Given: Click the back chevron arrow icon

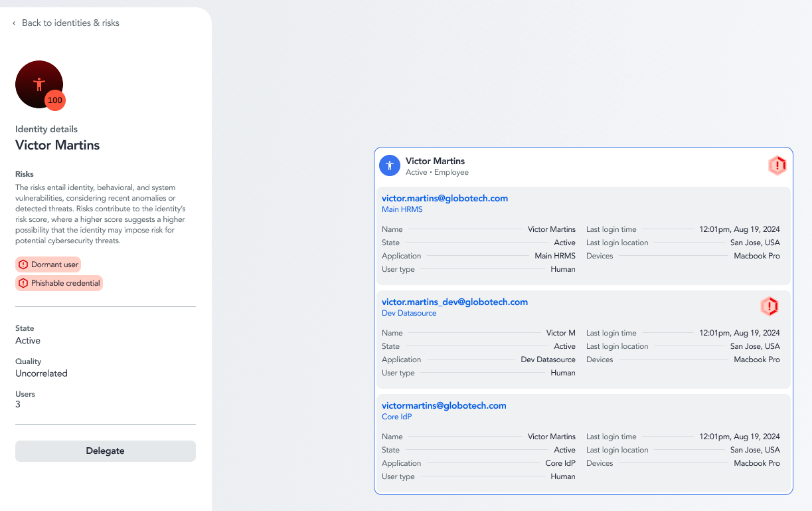Looking at the screenshot, I should (14, 23).
